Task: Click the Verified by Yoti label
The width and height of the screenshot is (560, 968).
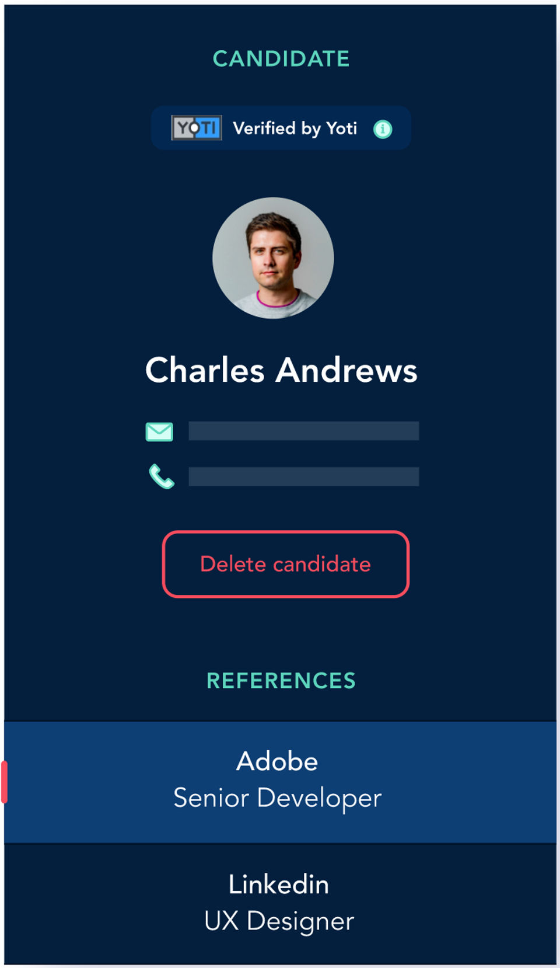Action: [295, 128]
